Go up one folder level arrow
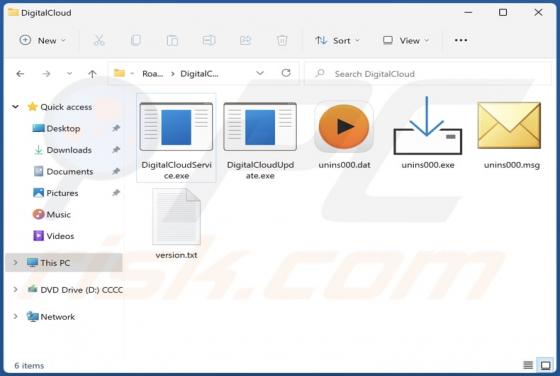This screenshot has height=376, width=560. pyautogui.click(x=92, y=74)
